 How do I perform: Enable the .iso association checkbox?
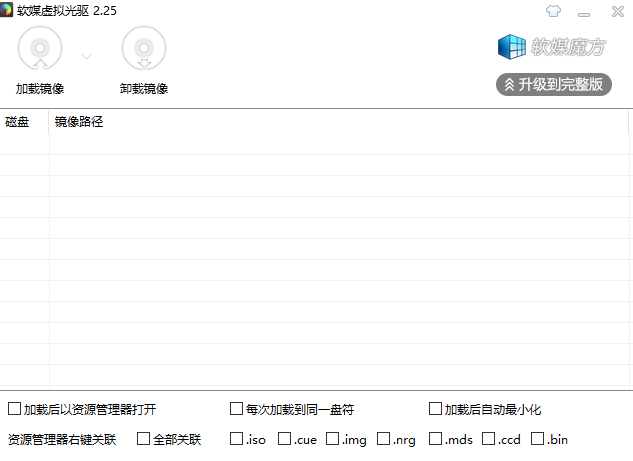237,439
